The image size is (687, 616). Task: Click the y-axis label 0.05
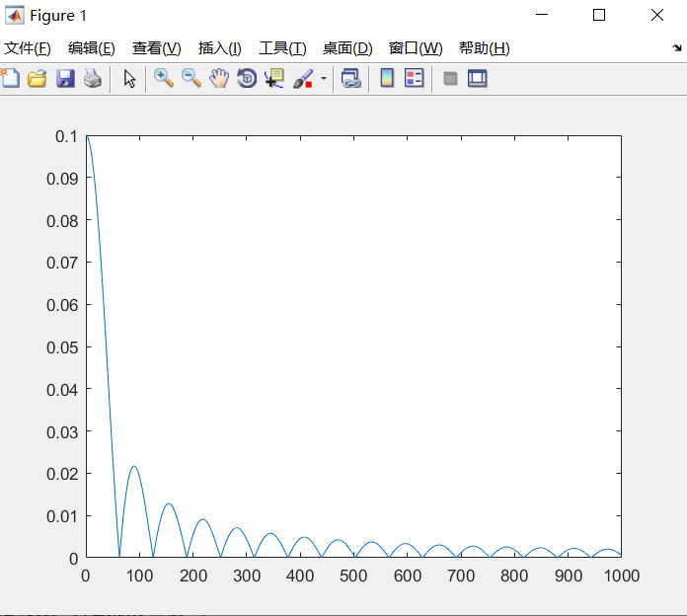(x=62, y=347)
